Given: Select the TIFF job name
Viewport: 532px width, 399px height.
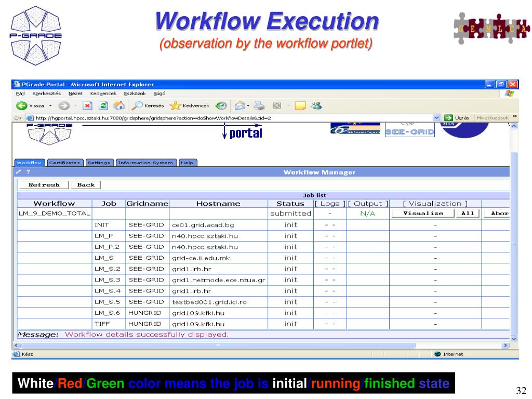Looking at the screenshot, I should point(102,324).
